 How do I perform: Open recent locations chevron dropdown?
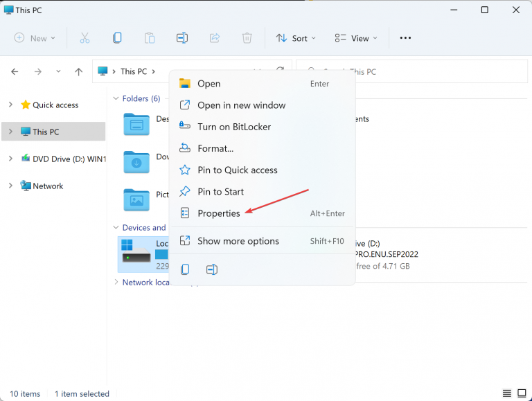58,71
